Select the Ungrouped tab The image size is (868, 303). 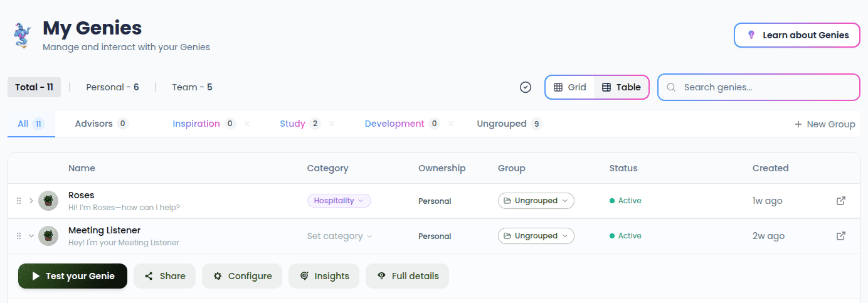[509, 124]
